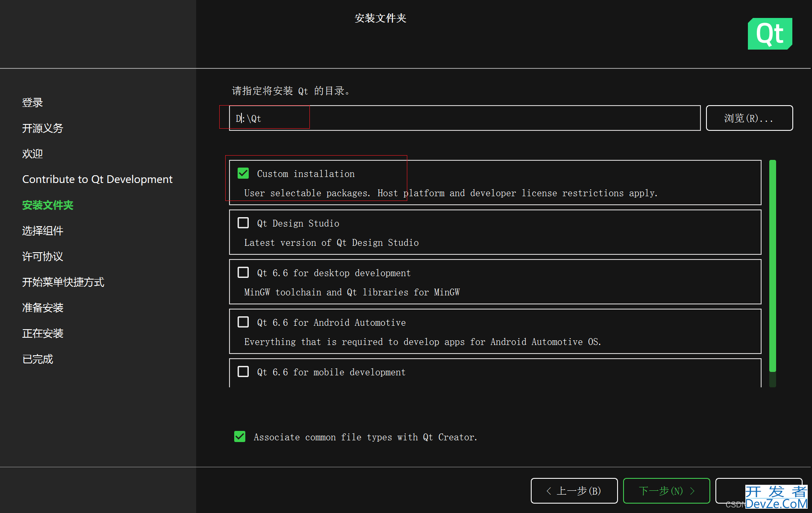
Task: Click the green vertical scrollbar thumb
Action: pyautogui.click(x=772, y=266)
